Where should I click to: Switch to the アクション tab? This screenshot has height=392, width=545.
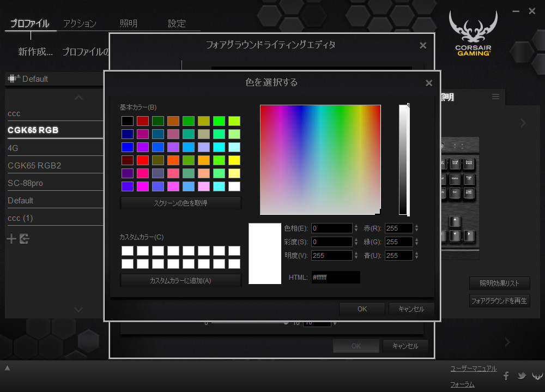coord(80,23)
